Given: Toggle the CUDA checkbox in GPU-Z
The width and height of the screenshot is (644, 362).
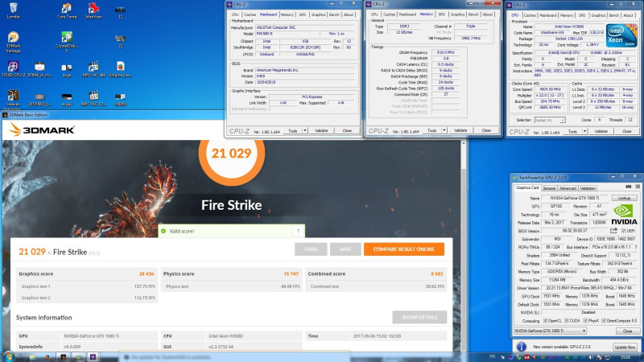Looking at the screenshot, I should [567, 320].
